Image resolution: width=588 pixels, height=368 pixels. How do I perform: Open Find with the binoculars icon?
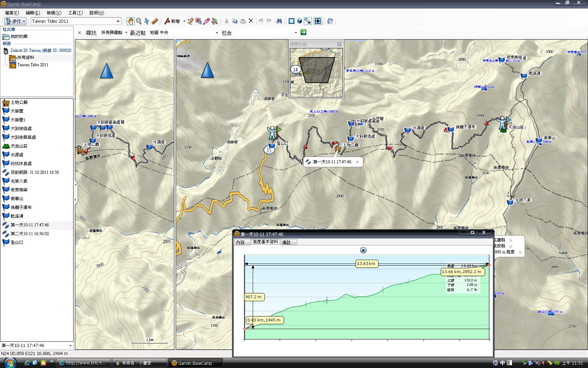[279, 21]
